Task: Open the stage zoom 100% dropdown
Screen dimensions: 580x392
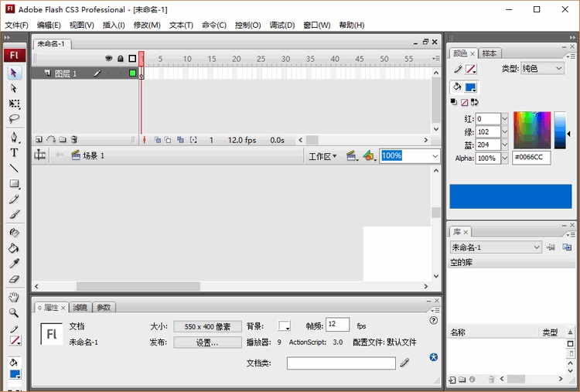Action: click(435, 156)
